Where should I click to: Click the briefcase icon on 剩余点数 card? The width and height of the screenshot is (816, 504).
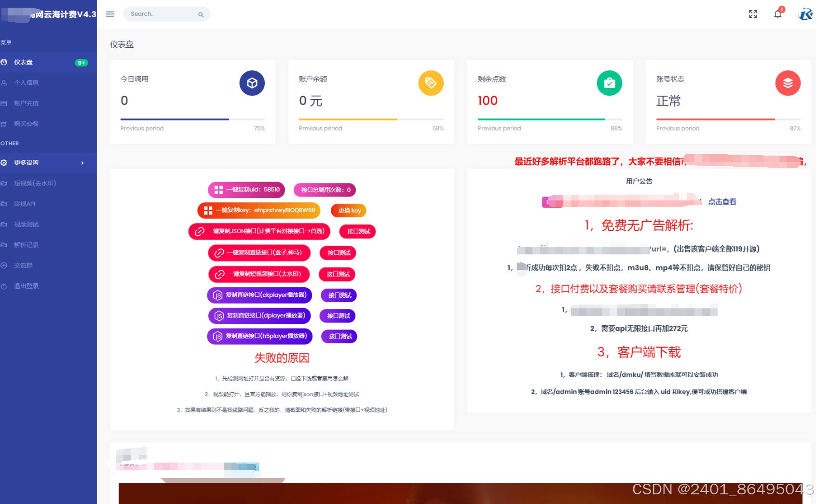coord(609,83)
